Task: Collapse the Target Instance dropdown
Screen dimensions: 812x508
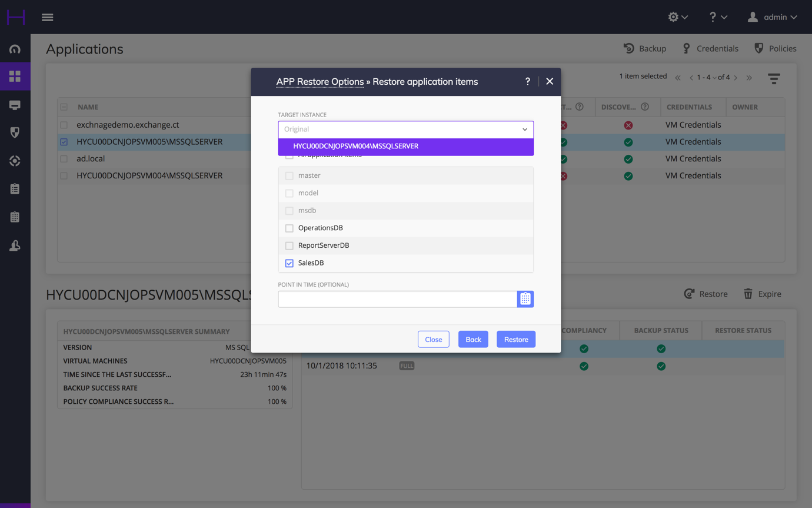Action: coord(524,130)
